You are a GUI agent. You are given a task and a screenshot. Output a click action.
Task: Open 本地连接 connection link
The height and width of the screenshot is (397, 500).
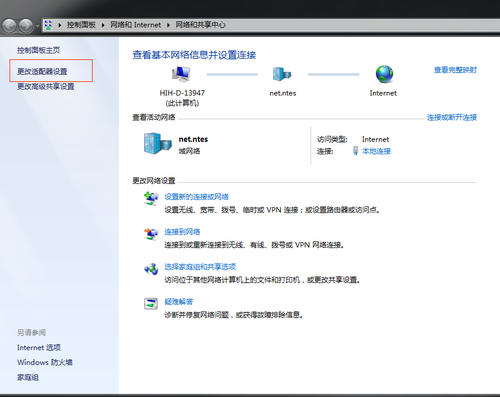(376, 151)
